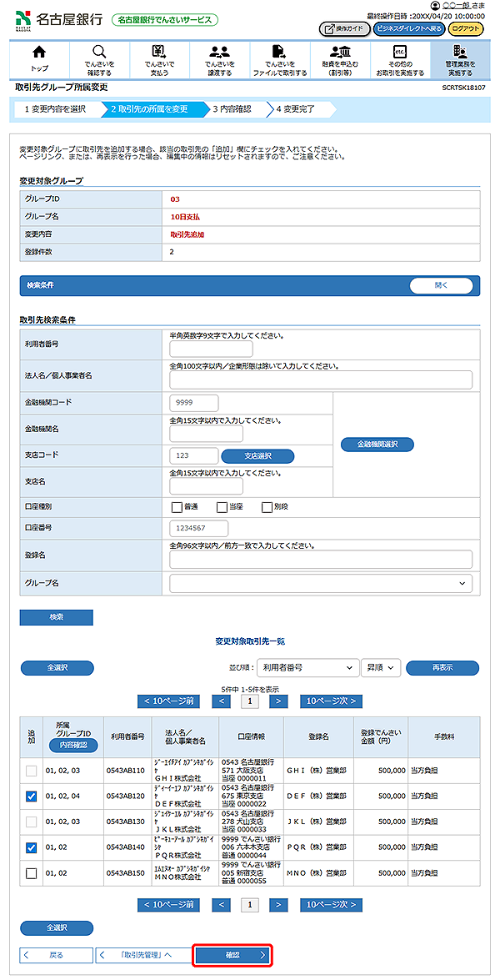Image resolution: width=500 pixels, height=980 pixels.
Task: Click the 確認 confirm button
Action: click(x=232, y=955)
